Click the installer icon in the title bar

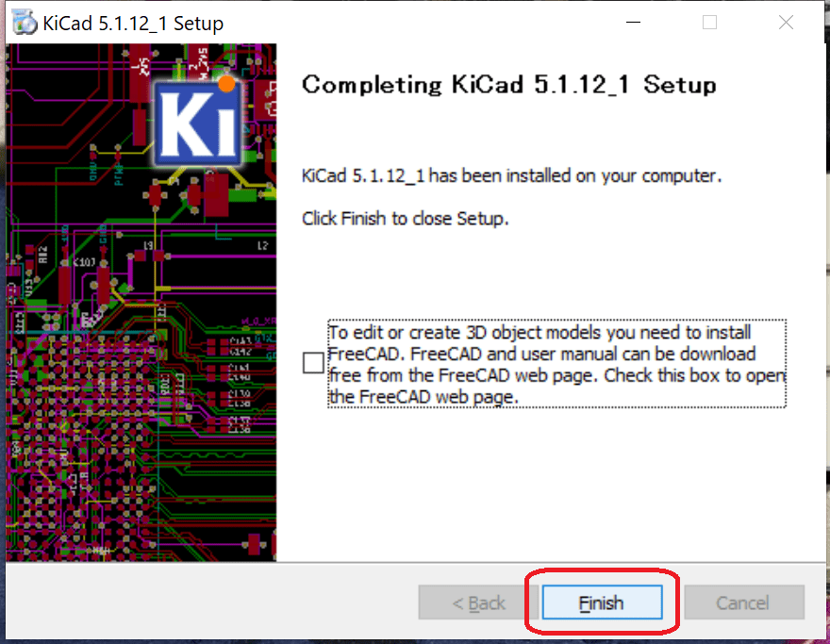tap(25, 23)
